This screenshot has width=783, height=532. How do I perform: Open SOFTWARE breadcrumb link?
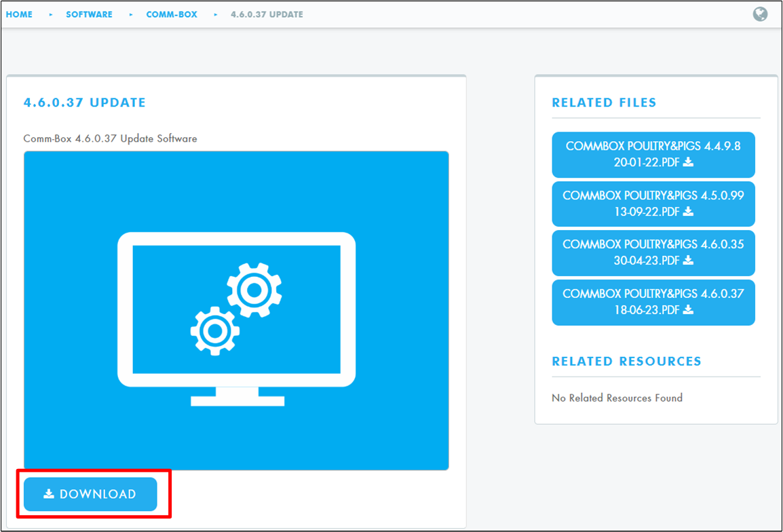point(89,14)
